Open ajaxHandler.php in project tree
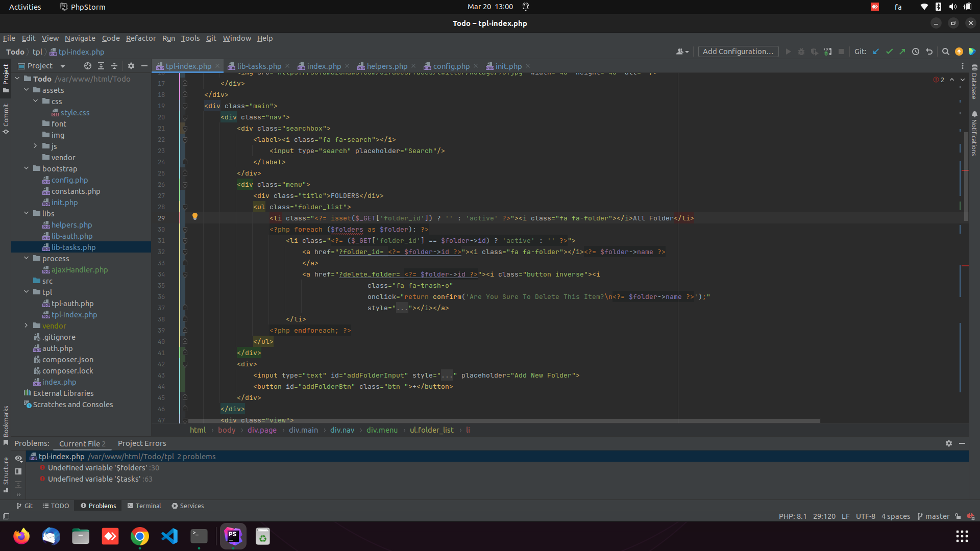Viewport: 980px width, 551px height. tap(80, 270)
